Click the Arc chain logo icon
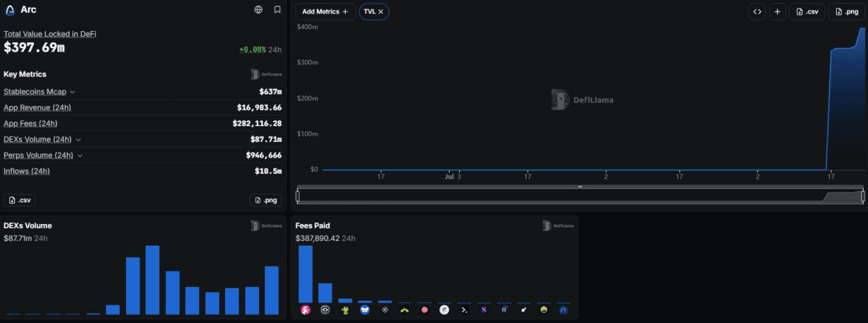Screen dimensions: 868x323 9,9
